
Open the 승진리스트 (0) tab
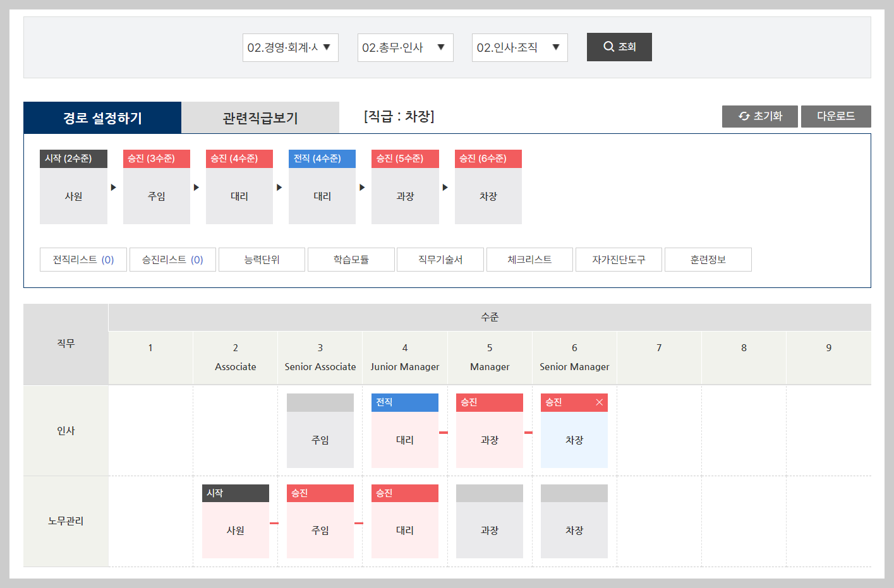(x=172, y=260)
